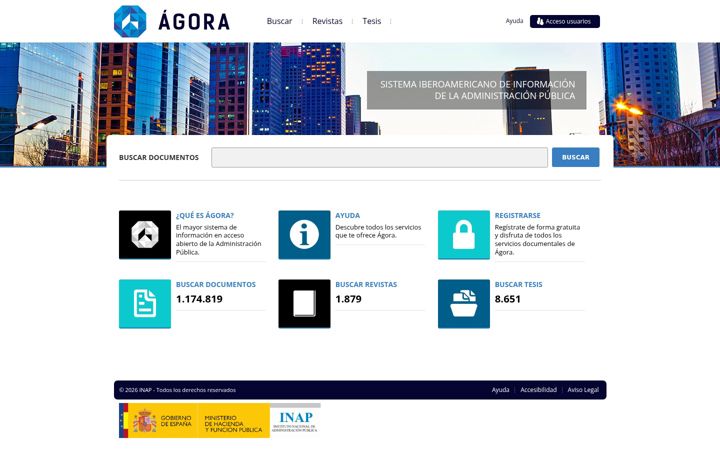Open the Buscar Revistas book icon tile
This screenshot has width=720, height=450.
(x=304, y=304)
